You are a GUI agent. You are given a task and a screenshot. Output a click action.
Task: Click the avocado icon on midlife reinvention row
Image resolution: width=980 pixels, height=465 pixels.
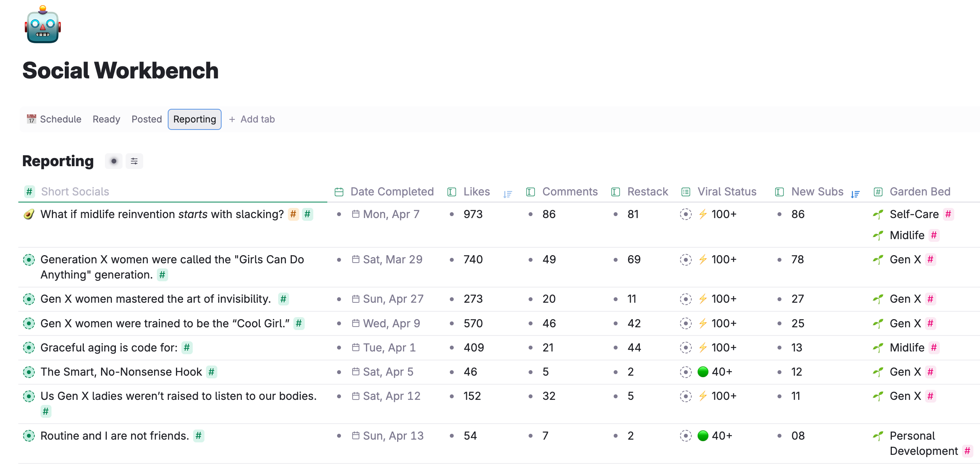pyautogui.click(x=29, y=214)
